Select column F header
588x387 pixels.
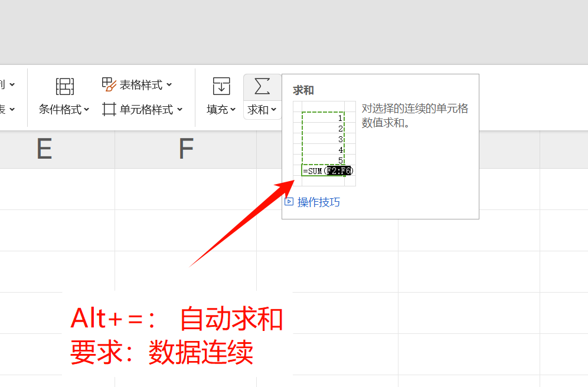pos(186,149)
